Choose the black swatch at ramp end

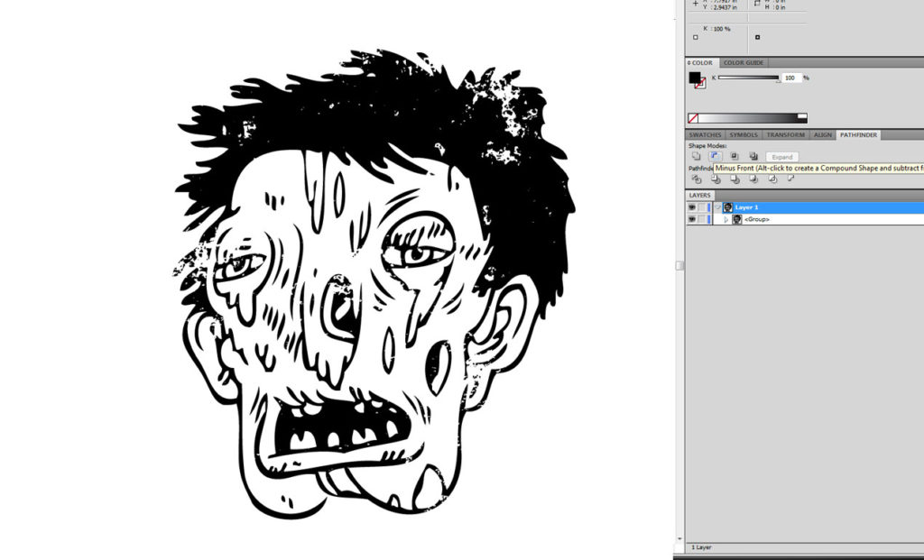802,121
